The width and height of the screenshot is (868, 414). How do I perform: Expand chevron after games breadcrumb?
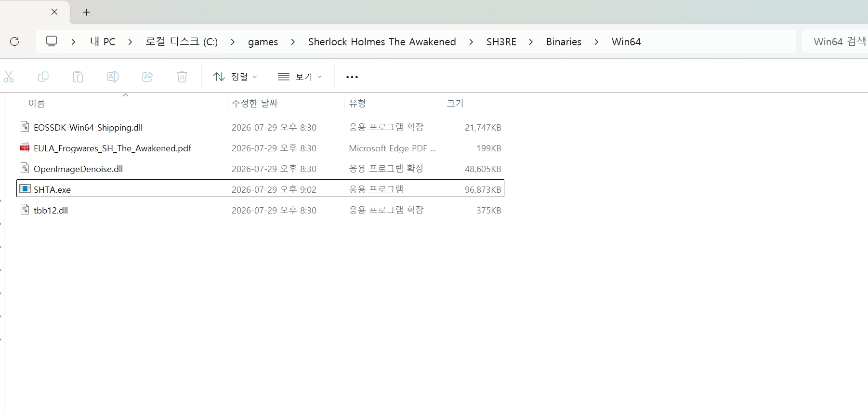pos(293,42)
